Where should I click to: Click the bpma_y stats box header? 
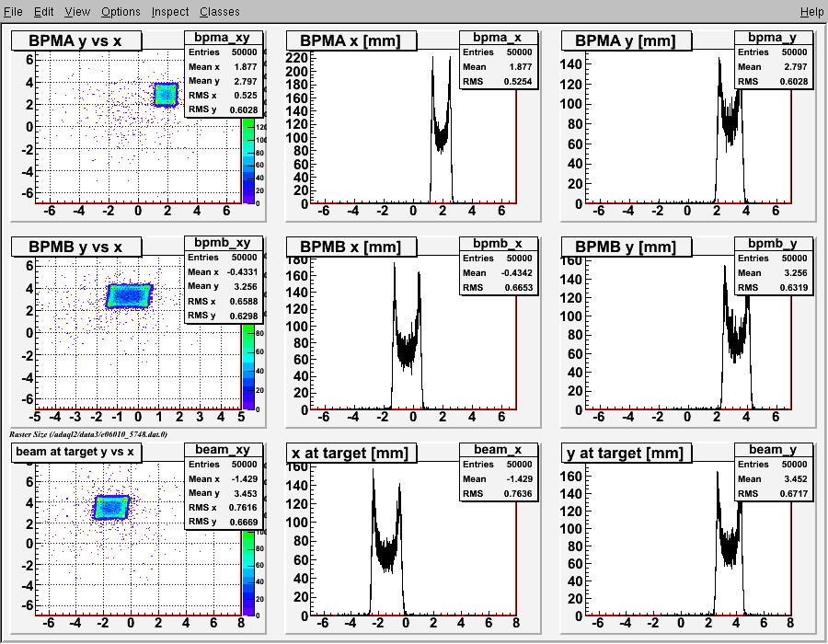[x=773, y=37]
